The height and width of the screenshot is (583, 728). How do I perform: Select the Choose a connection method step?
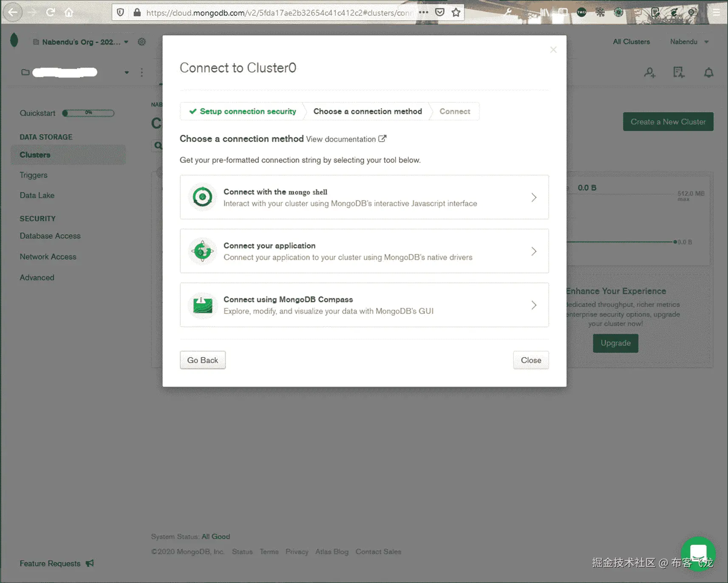point(368,111)
